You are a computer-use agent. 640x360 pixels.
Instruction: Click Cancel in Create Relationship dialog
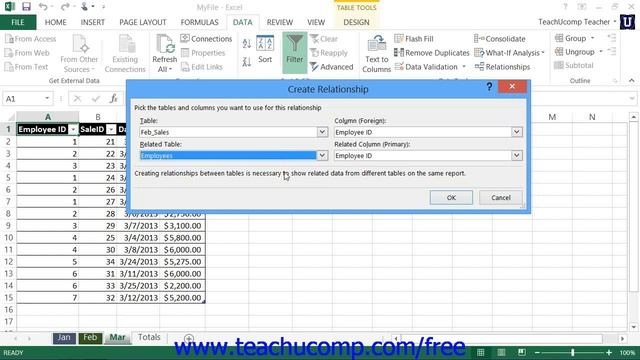pyautogui.click(x=501, y=198)
